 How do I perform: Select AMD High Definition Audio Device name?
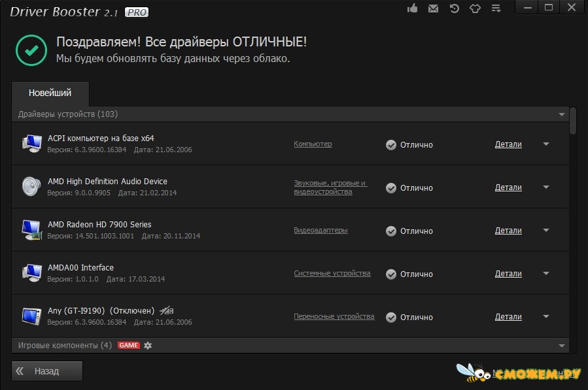click(107, 182)
